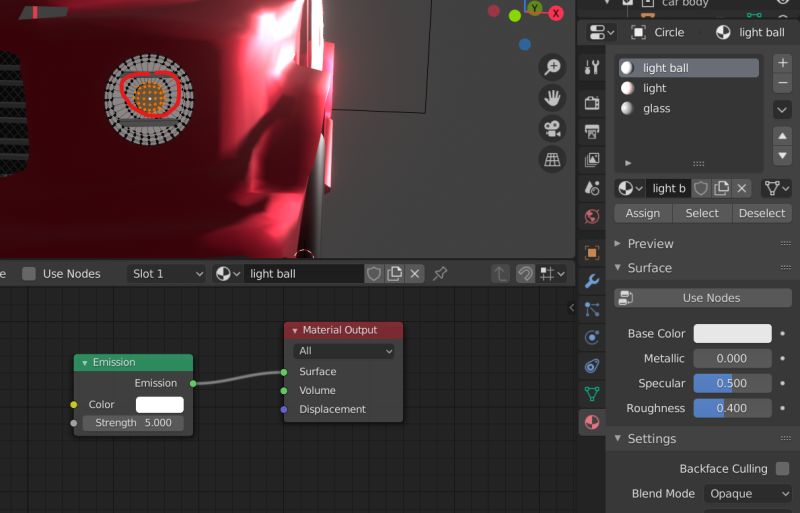
Task: Select the light ball material slot
Action: 689,68
